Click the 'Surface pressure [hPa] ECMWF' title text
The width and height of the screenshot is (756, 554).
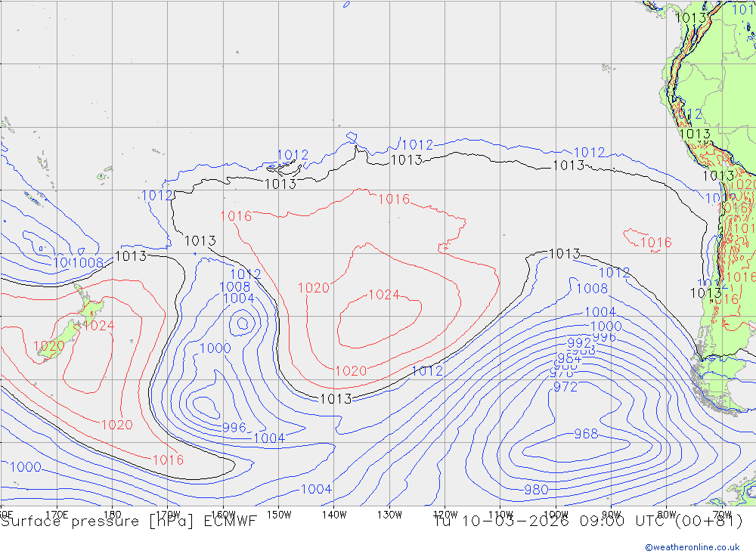pos(129,522)
